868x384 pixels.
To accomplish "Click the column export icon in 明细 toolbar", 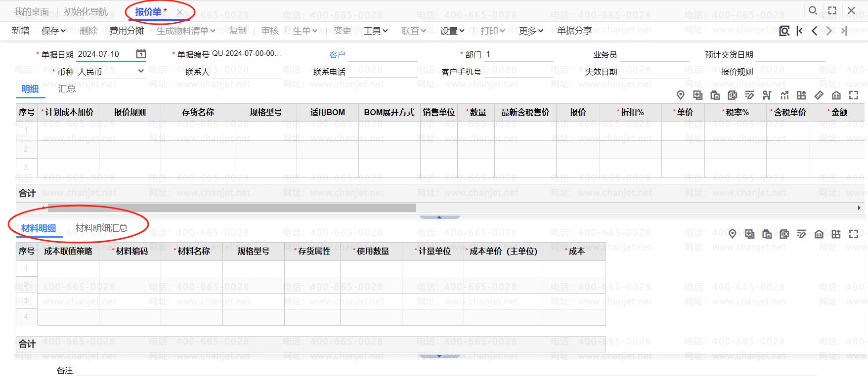I will coord(802,95).
